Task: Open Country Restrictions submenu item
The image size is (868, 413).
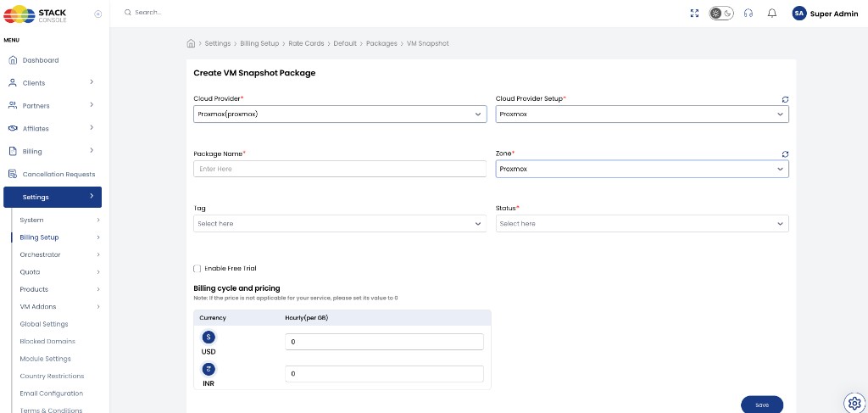Action: click(x=52, y=376)
